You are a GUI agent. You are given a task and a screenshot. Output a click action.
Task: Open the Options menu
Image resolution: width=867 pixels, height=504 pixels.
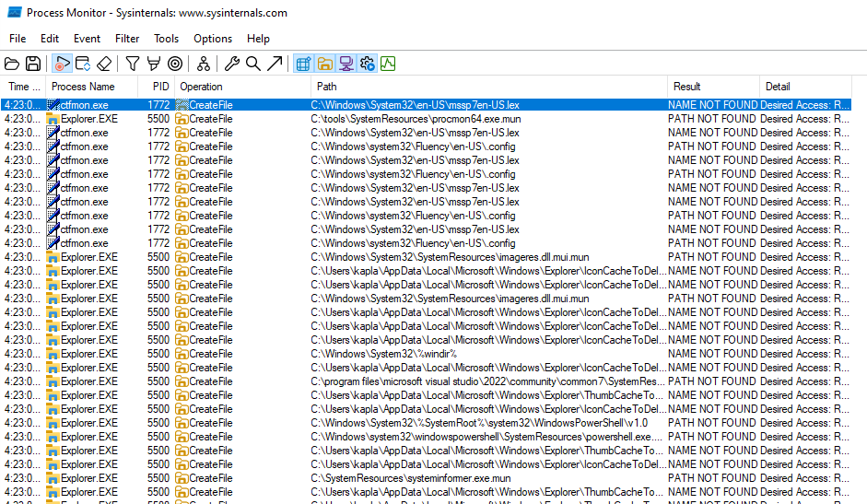pyautogui.click(x=213, y=39)
